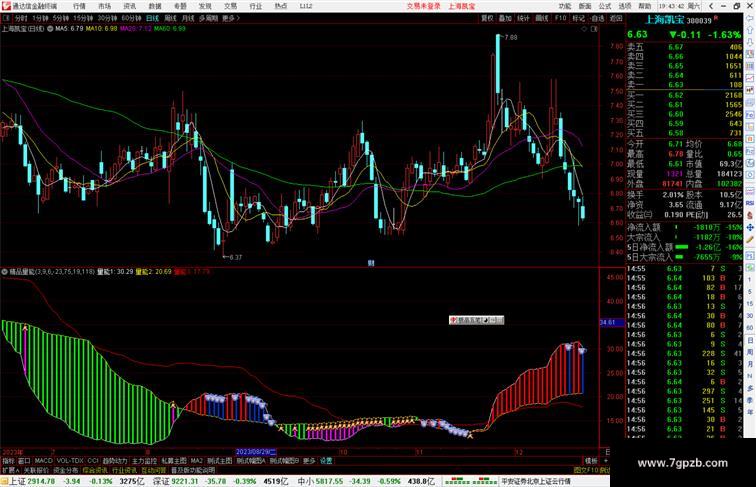
Task: Select the 周线 weekly chart period
Action: 170,18
